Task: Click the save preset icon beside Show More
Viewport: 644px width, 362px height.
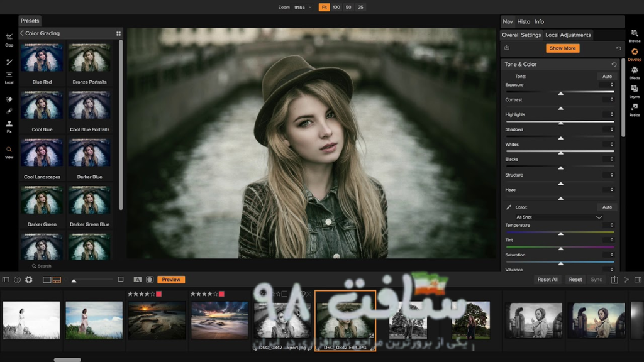Action: (x=507, y=48)
